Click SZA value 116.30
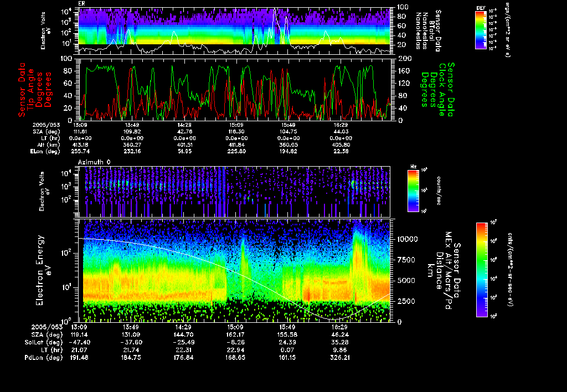The image size is (567, 392). [236, 132]
